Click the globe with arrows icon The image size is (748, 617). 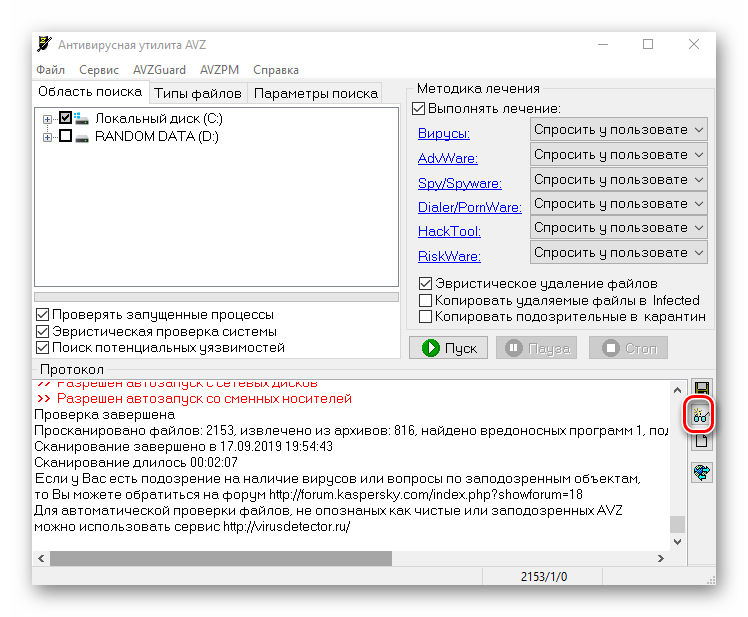point(701,472)
